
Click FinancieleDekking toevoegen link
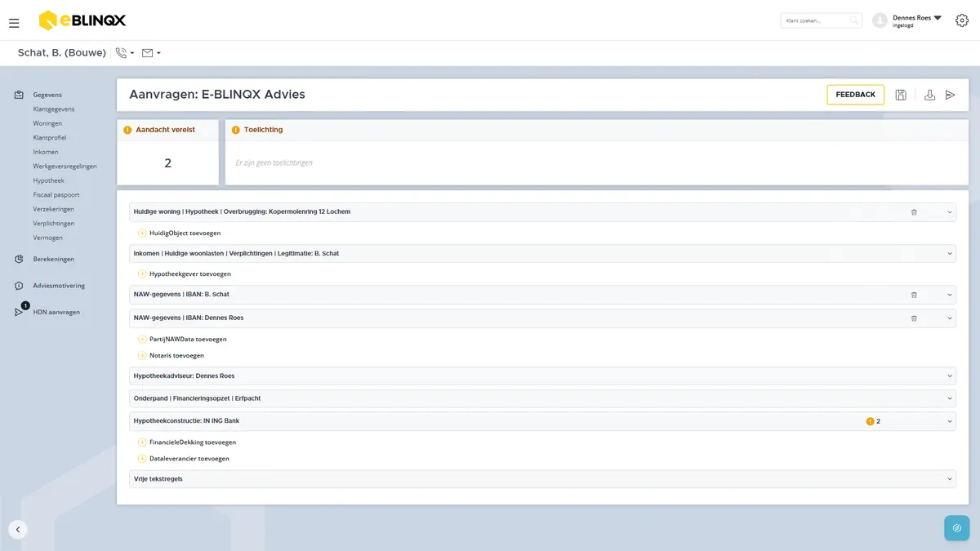tap(193, 442)
